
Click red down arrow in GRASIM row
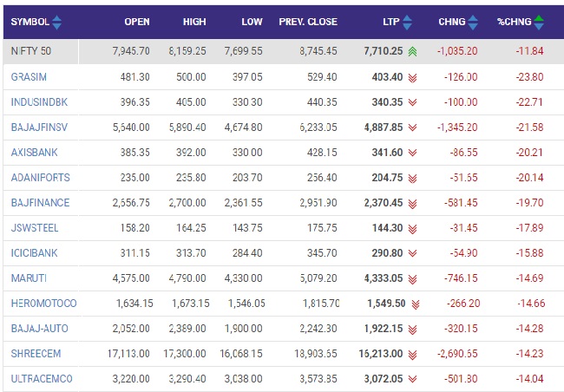[x=412, y=78]
